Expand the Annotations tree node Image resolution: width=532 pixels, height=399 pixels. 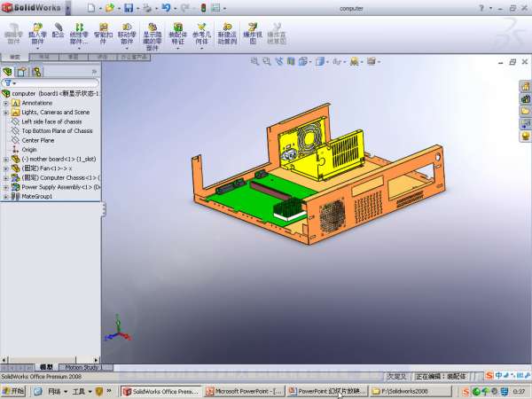point(6,103)
